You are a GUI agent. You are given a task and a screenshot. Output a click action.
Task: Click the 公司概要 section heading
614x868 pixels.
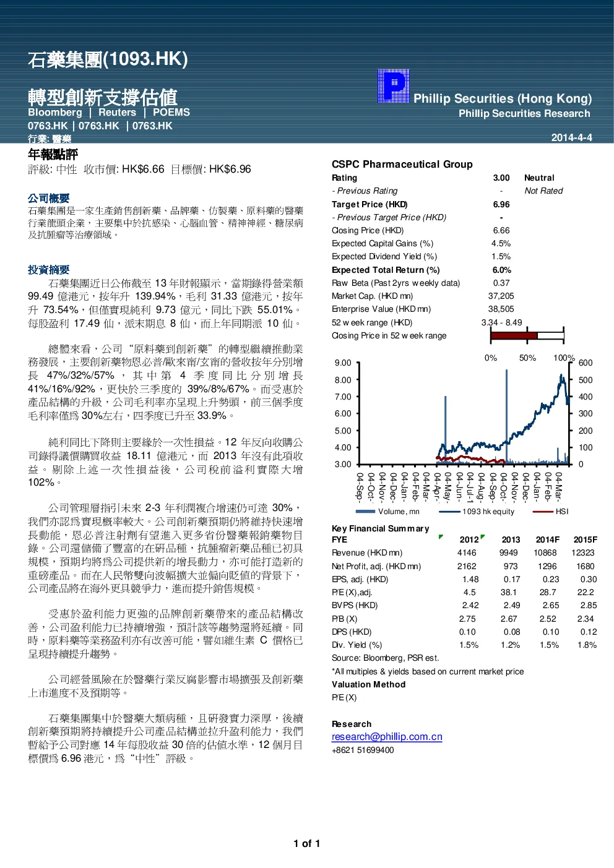[49, 199]
